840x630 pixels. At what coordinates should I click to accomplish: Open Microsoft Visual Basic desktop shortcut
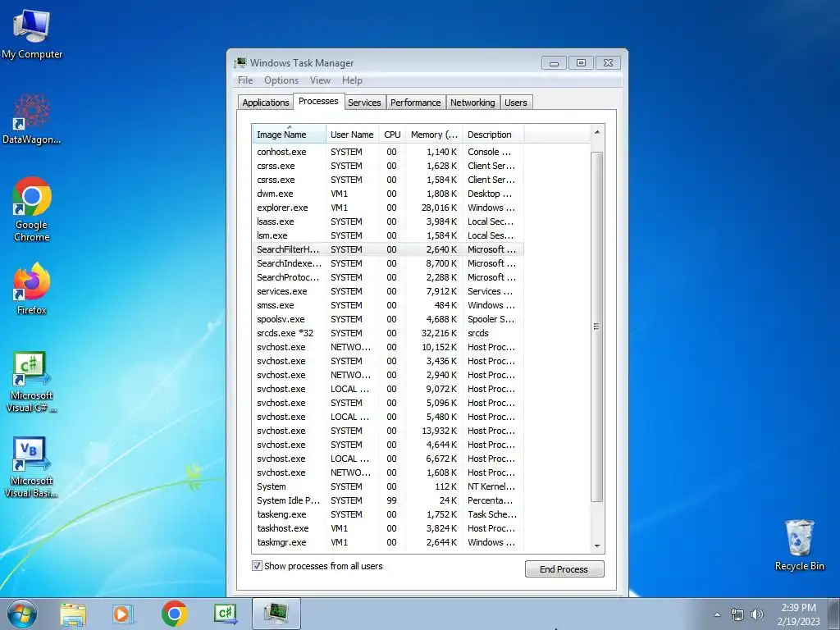pos(32,467)
